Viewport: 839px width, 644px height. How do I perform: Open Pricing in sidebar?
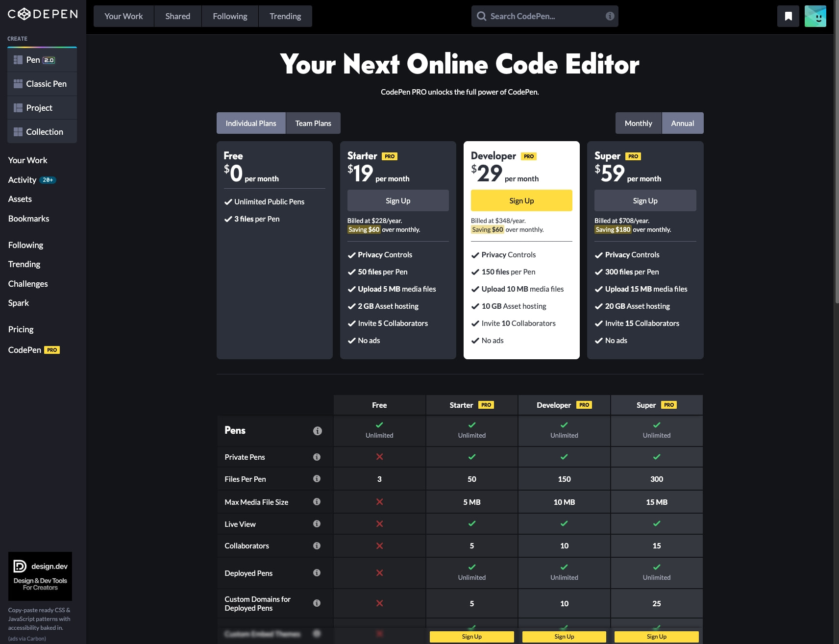tap(21, 329)
